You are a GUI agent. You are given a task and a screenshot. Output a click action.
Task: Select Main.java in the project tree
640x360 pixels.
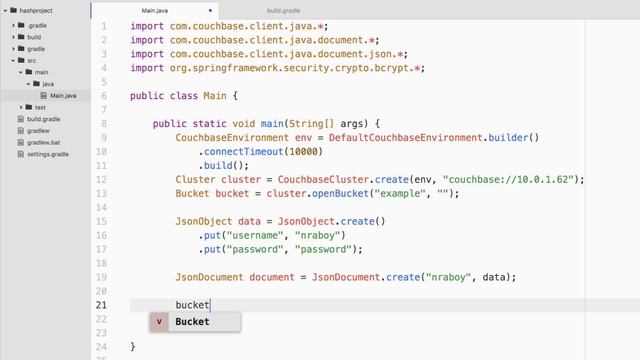click(x=63, y=96)
